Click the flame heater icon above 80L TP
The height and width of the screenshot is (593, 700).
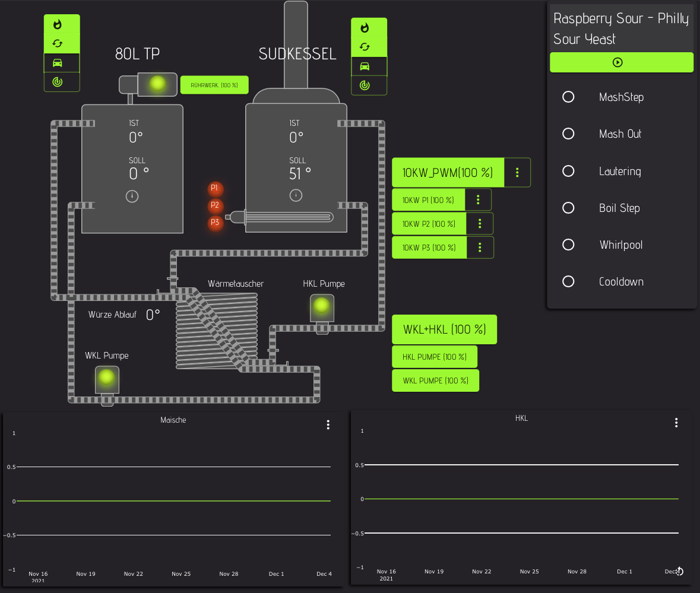point(58,24)
